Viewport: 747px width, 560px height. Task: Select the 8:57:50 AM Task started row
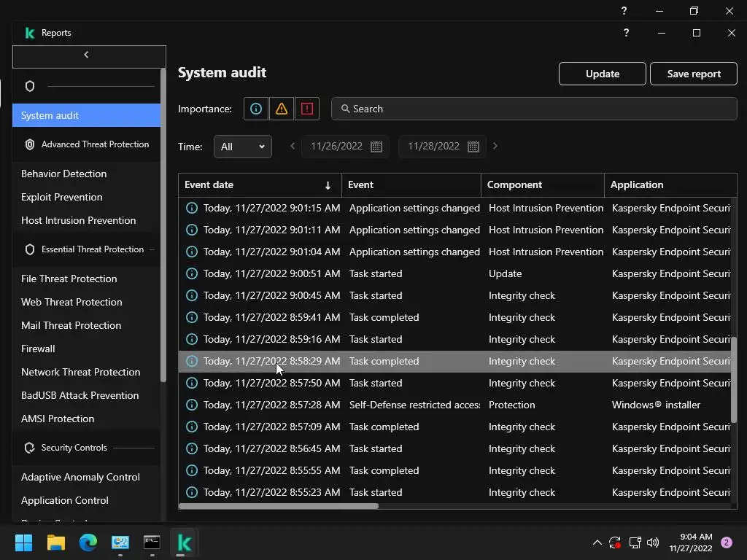coord(455,384)
